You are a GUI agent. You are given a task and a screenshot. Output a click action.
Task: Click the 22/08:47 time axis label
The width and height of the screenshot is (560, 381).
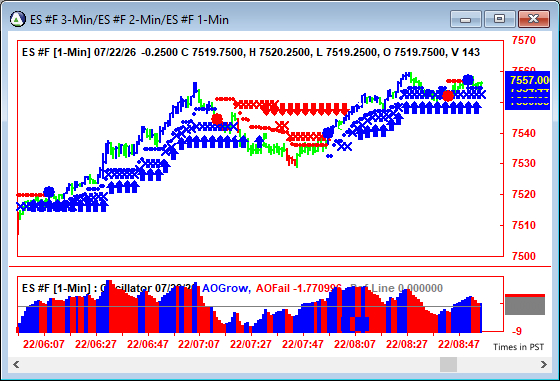click(459, 344)
